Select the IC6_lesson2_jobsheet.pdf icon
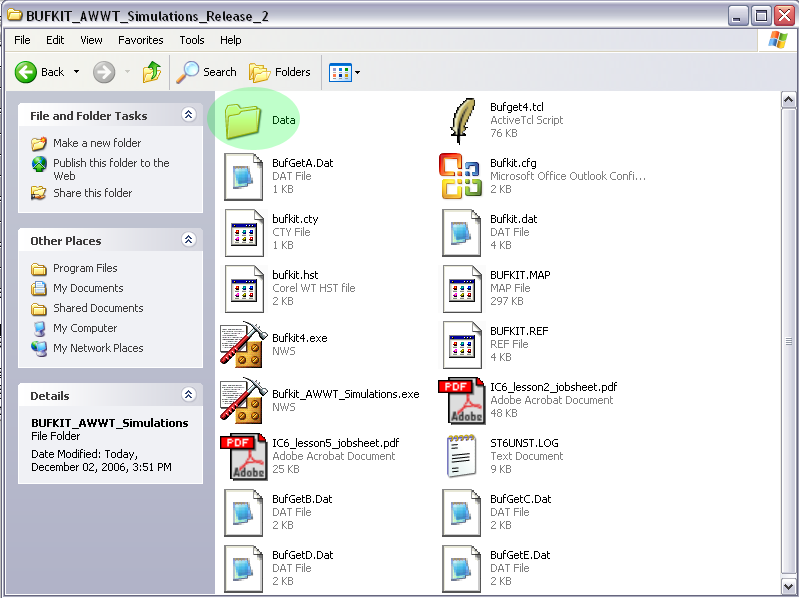Viewport: 799px width, 598px height. click(462, 401)
